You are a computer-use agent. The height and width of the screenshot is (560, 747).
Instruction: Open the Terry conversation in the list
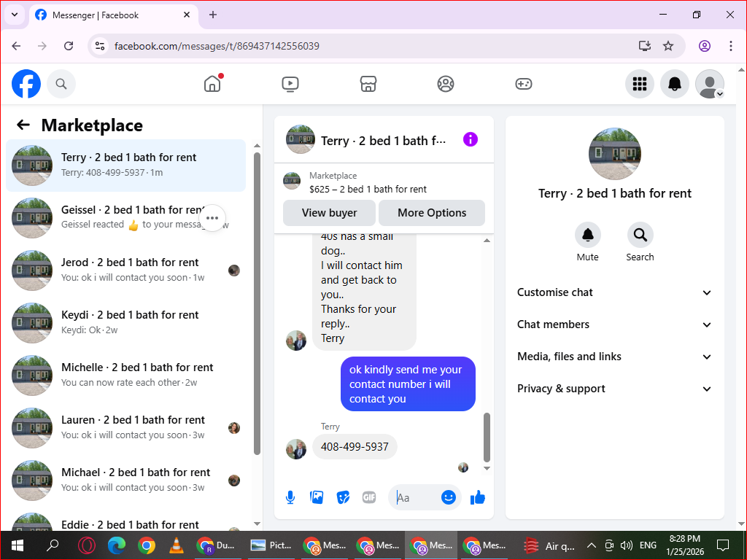(x=125, y=166)
